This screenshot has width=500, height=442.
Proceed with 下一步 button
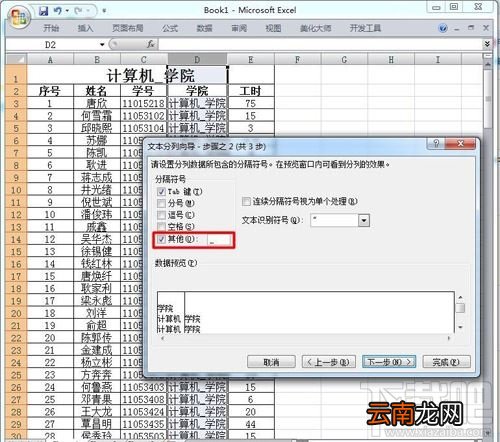tap(389, 362)
